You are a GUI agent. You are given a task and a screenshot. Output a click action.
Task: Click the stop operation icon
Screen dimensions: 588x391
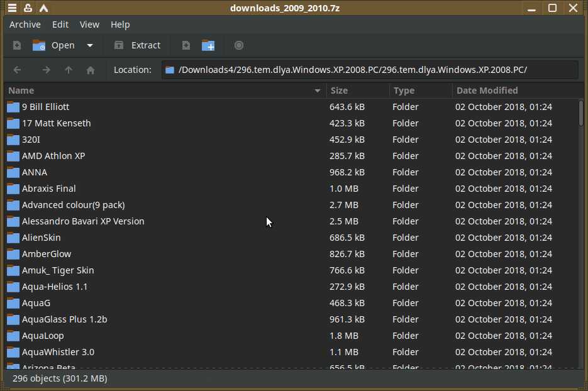[239, 45]
